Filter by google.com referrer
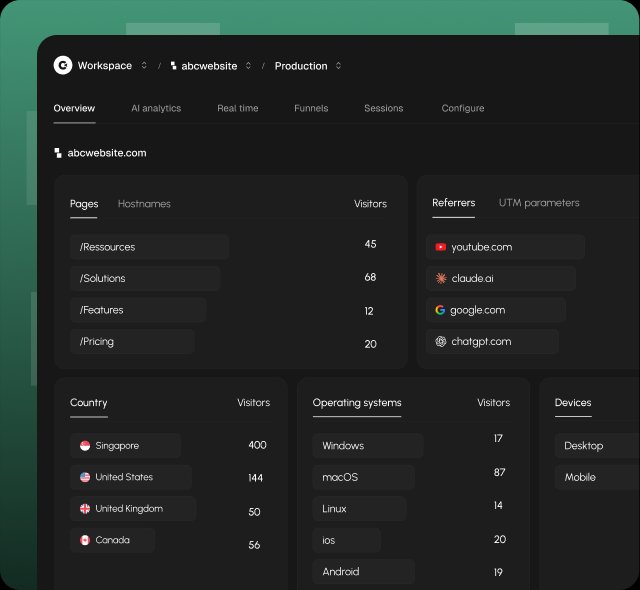This screenshot has height=590, width=640. point(496,310)
